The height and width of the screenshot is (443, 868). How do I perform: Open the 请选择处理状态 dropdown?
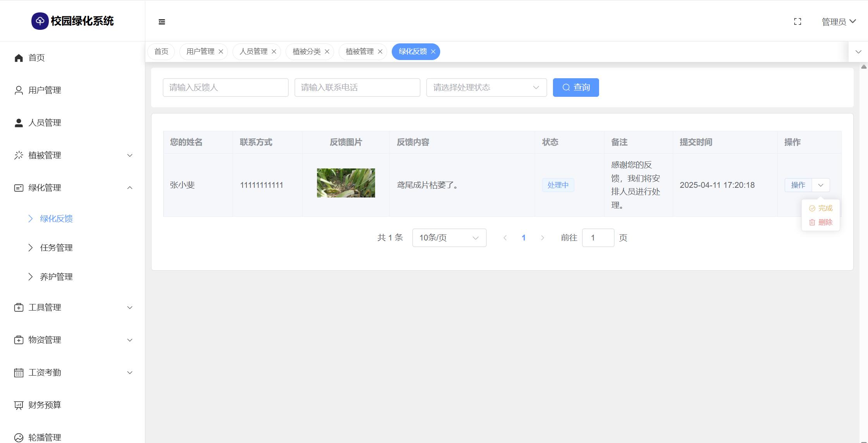(x=486, y=88)
